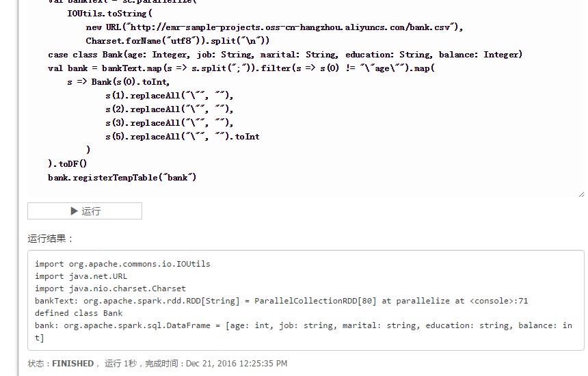Click output line importing org.apache.commons.io.IOUtils

point(122,264)
